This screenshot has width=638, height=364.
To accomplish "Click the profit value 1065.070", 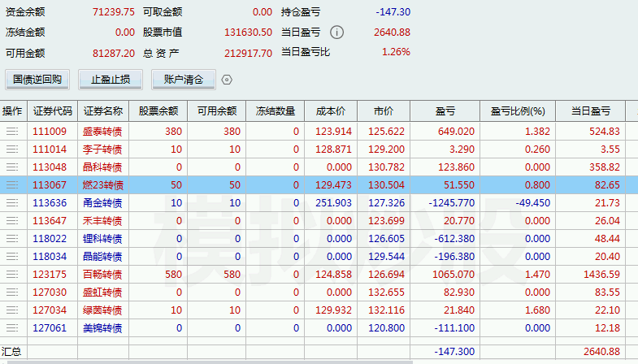I will click(454, 275).
